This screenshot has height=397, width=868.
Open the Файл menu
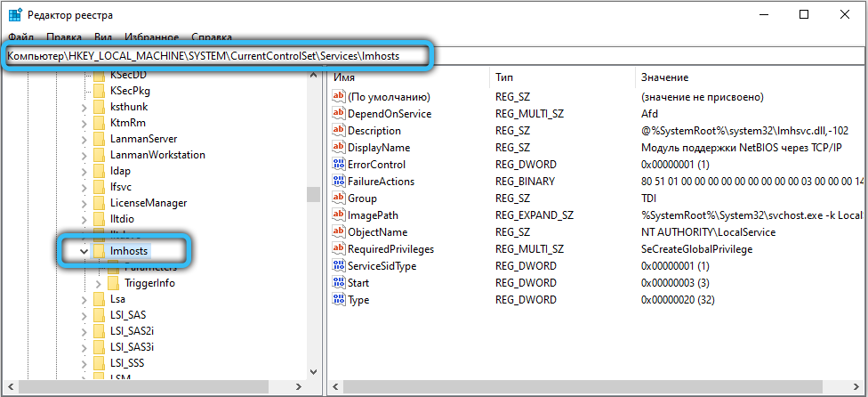tap(20, 37)
